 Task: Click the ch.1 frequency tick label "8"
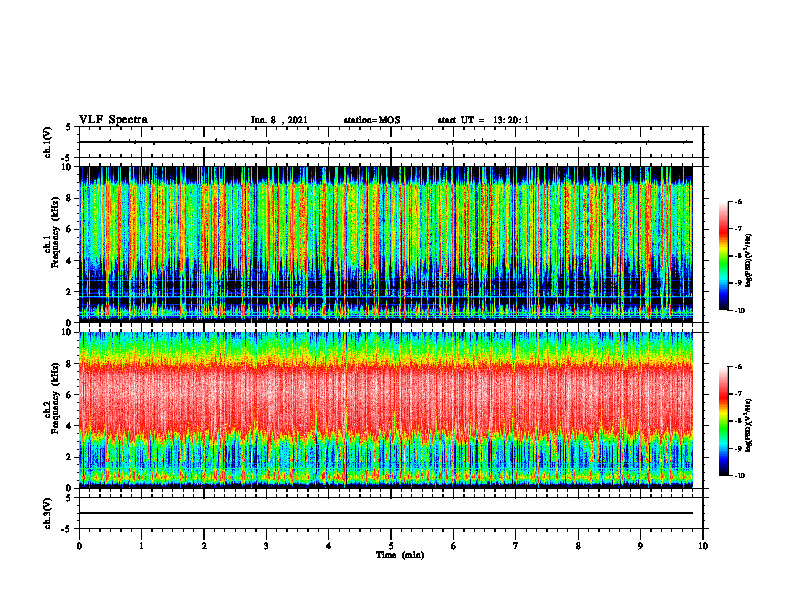pyautogui.click(x=71, y=198)
